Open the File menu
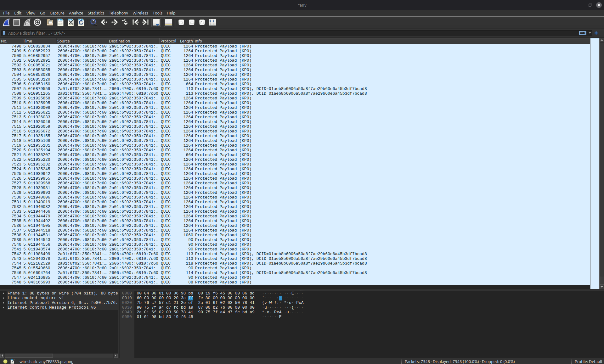The image size is (604, 364). click(x=6, y=13)
